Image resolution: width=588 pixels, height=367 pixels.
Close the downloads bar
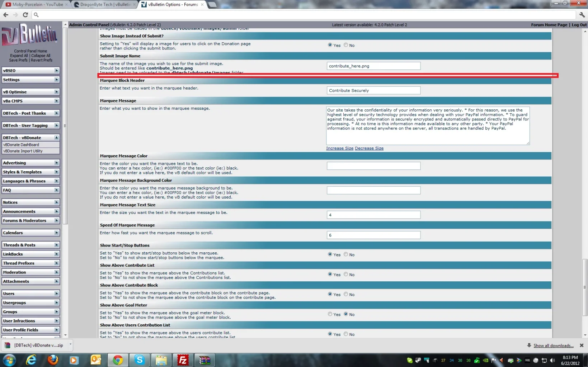[x=582, y=345]
